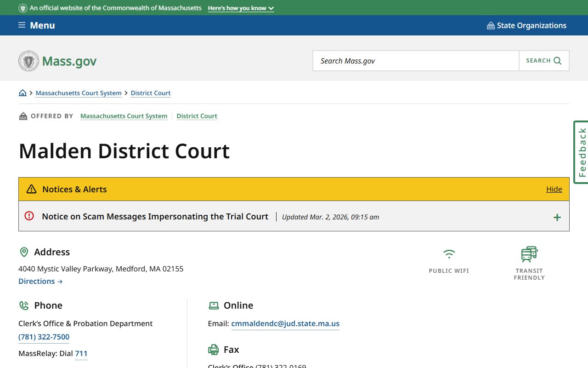Image resolution: width=588 pixels, height=368 pixels.
Task: Click the red alert notice icon
Action: point(29,216)
